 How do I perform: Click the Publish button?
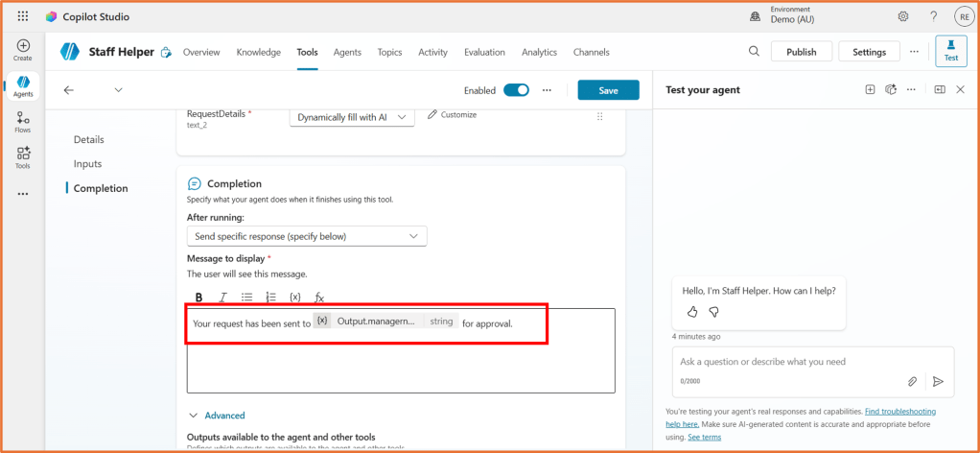[801, 52]
